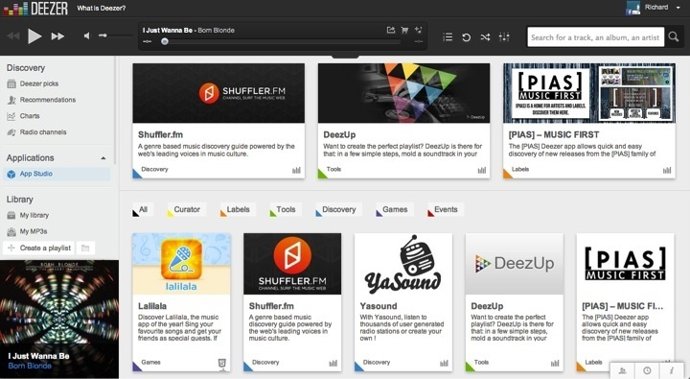
Task: Click HTML5 badge icon on Lalilala card
Action: (222, 363)
